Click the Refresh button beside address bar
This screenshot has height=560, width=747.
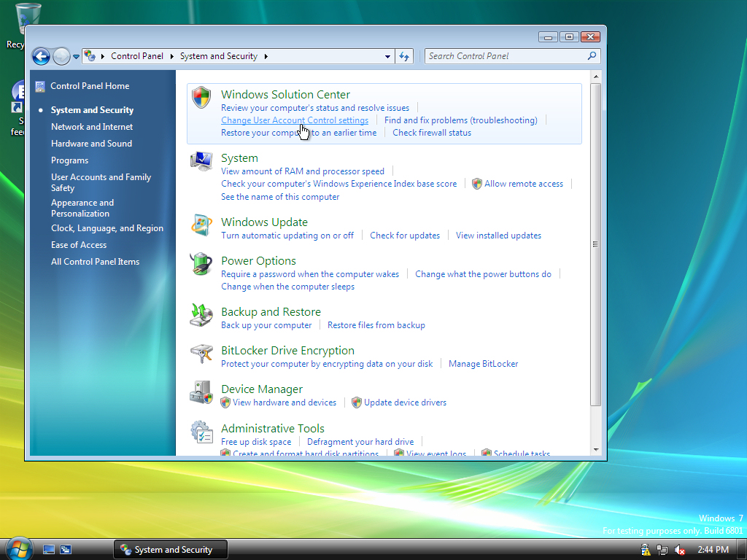(404, 56)
